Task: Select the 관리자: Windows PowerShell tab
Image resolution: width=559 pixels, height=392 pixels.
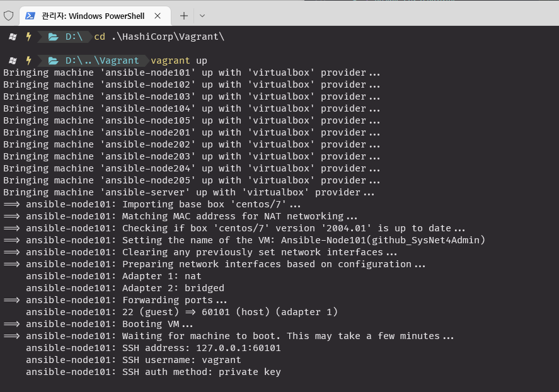Action: click(x=95, y=16)
